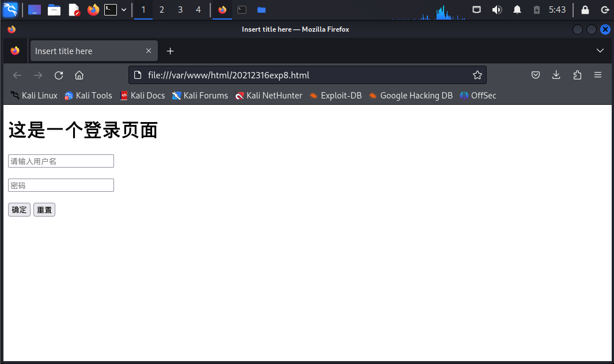The image size is (614, 364).
Task: Open the network connection tray icon
Action: pos(476,10)
